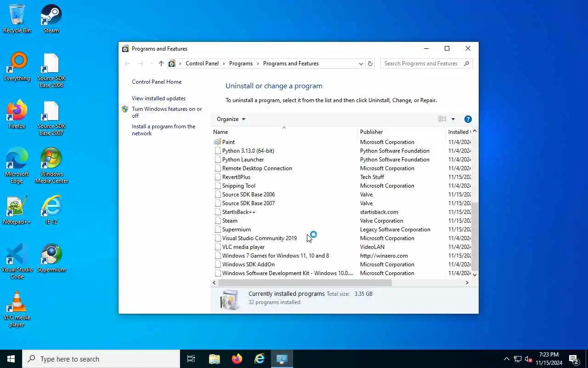The image size is (588, 368).
Task: Click the vertical scrollbar thumb in the programs list
Action: pyautogui.click(x=475, y=236)
